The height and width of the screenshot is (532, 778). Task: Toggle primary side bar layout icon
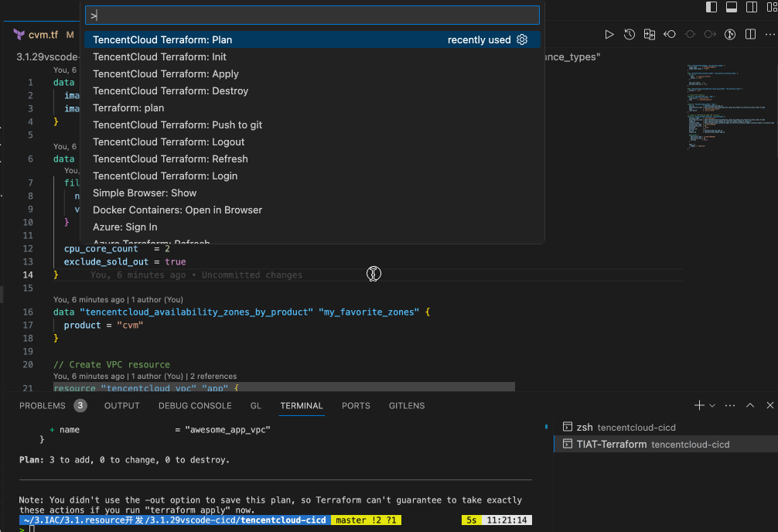[x=711, y=7]
